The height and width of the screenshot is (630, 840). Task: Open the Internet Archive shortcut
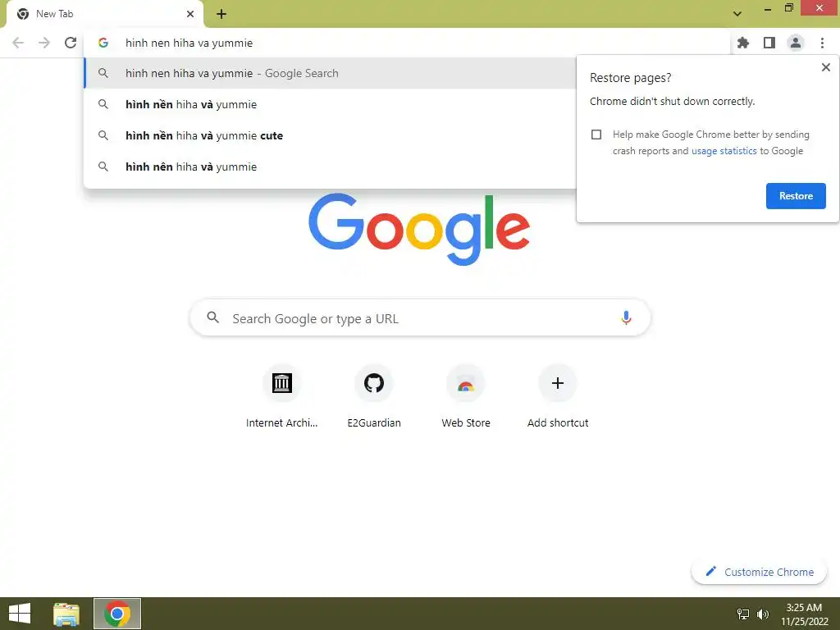click(282, 396)
